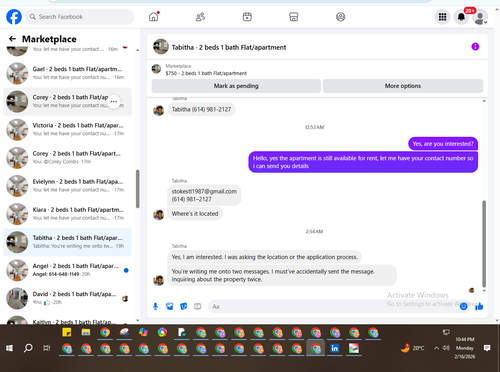Click the attach photo icon in composer
Viewport: 500px width, 372px height.
pyautogui.click(x=170, y=306)
